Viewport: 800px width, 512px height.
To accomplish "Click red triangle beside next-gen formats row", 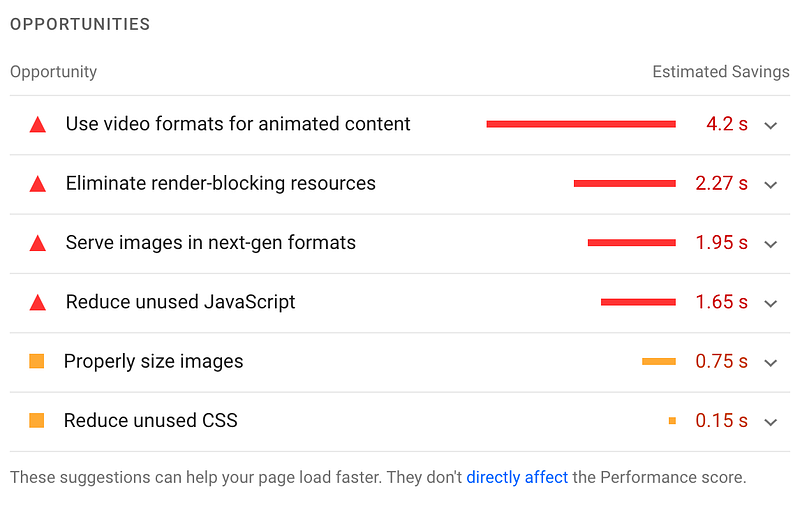I will pos(38,243).
